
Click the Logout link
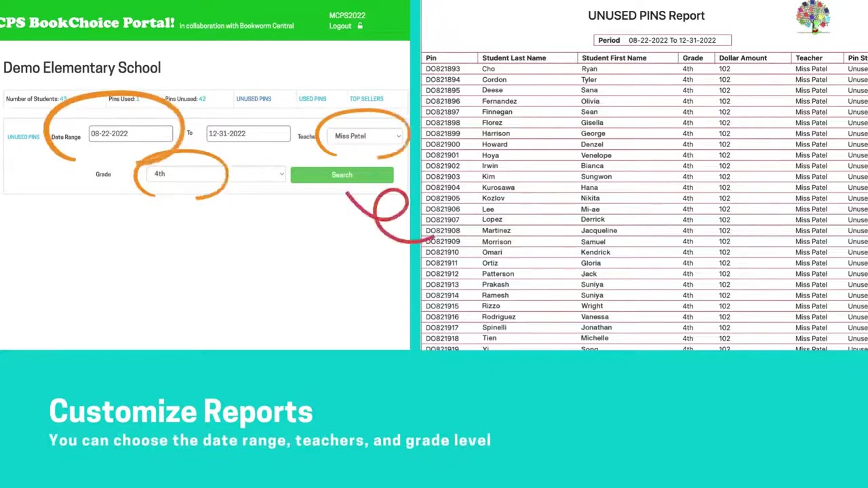[x=340, y=26]
